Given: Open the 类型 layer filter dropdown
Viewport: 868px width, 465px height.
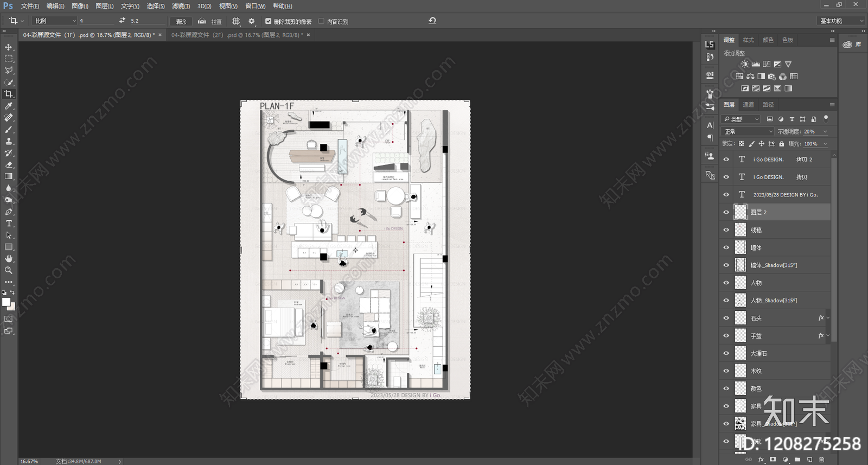Looking at the screenshot, I should coord(741,119).
